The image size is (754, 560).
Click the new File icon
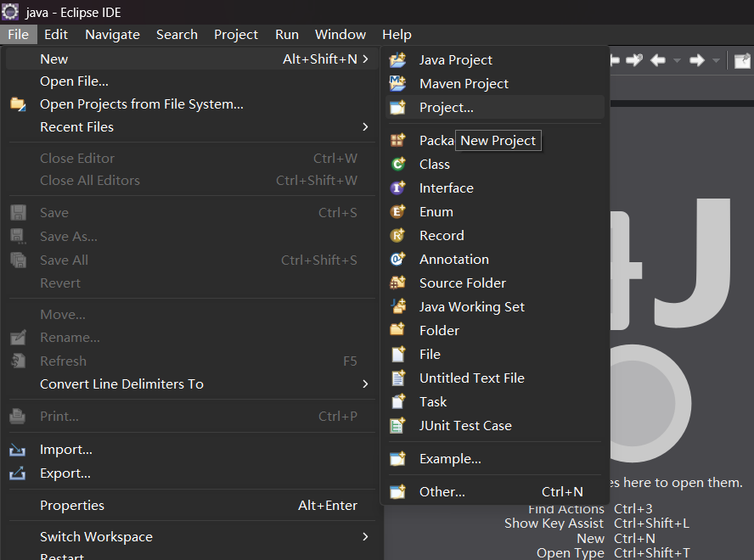point(397,354)
